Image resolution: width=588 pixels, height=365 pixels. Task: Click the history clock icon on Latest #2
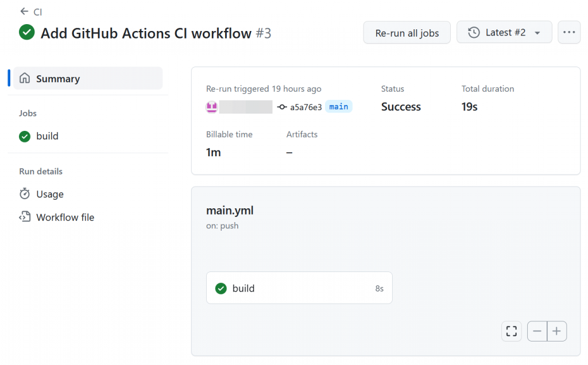click(x=474, y=33)
